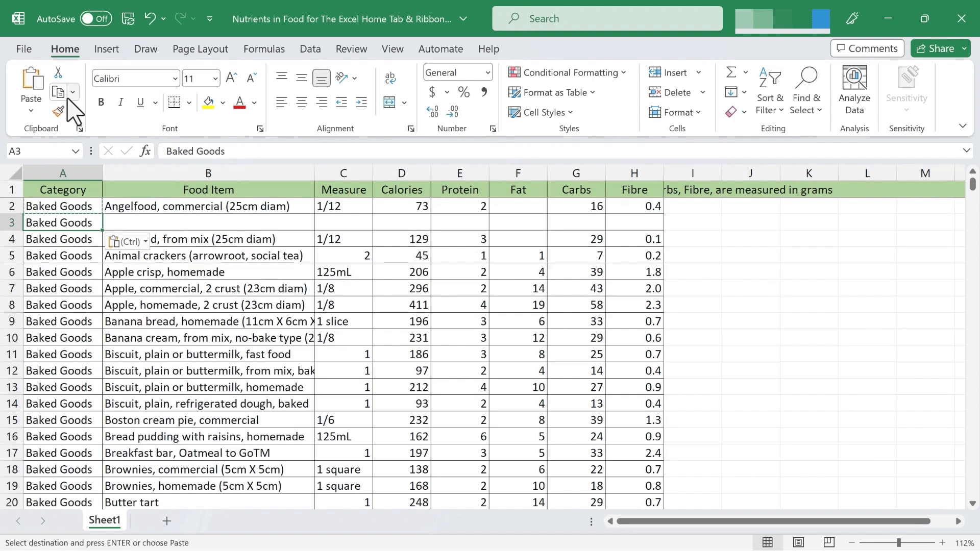Viewport: 980px width, 551px height.
Task: Toggle bold formatting
Action: 101,102
